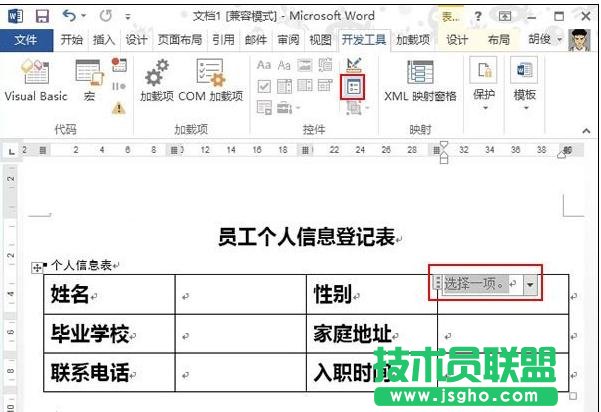Click the Pause Recording icon

point(119,86)
